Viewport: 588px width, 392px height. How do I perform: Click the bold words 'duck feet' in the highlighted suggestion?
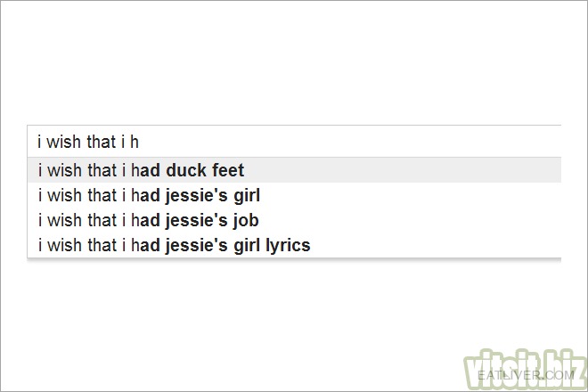click(x=205, y=170)
